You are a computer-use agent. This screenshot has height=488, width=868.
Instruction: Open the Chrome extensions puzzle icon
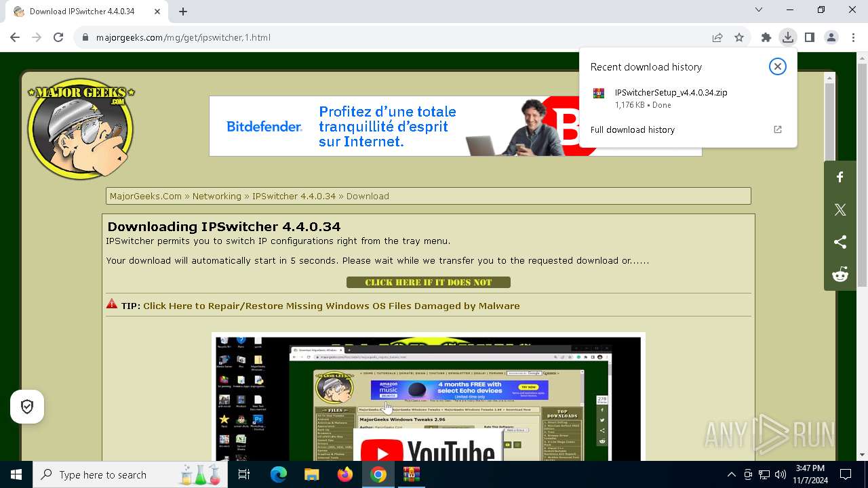pyautogui.click(x=766, y=37)
